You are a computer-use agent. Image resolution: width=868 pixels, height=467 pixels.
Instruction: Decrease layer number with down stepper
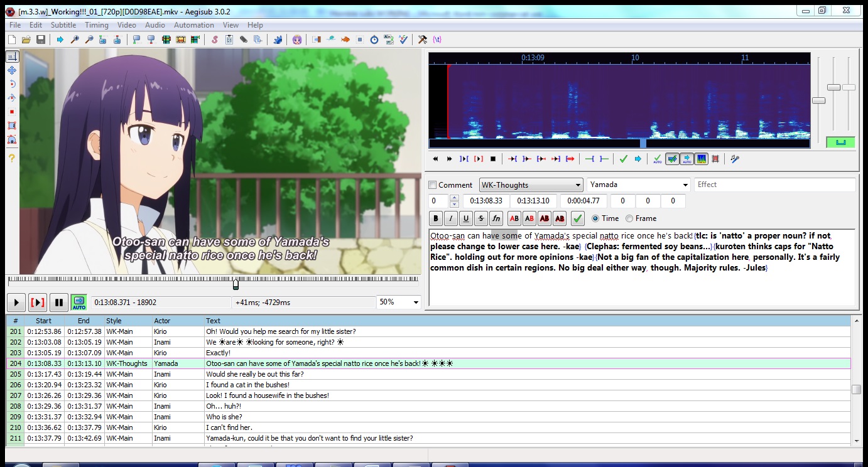point(454,205)
